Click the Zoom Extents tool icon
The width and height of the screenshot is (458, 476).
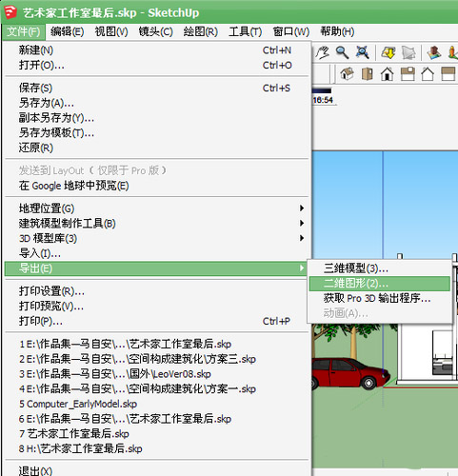(x=362, y=52)
